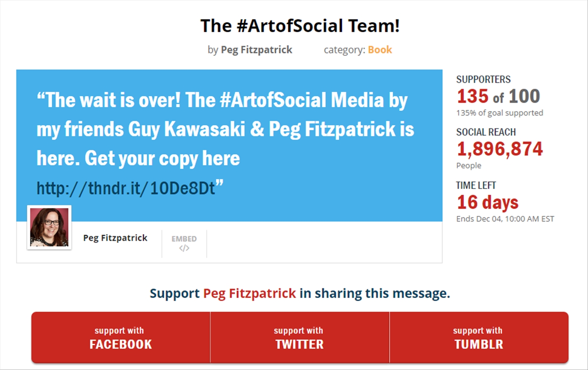Click the 16 days time left
Image resolution: width=588 pixels, height=370 pixels.
[488, 202]
